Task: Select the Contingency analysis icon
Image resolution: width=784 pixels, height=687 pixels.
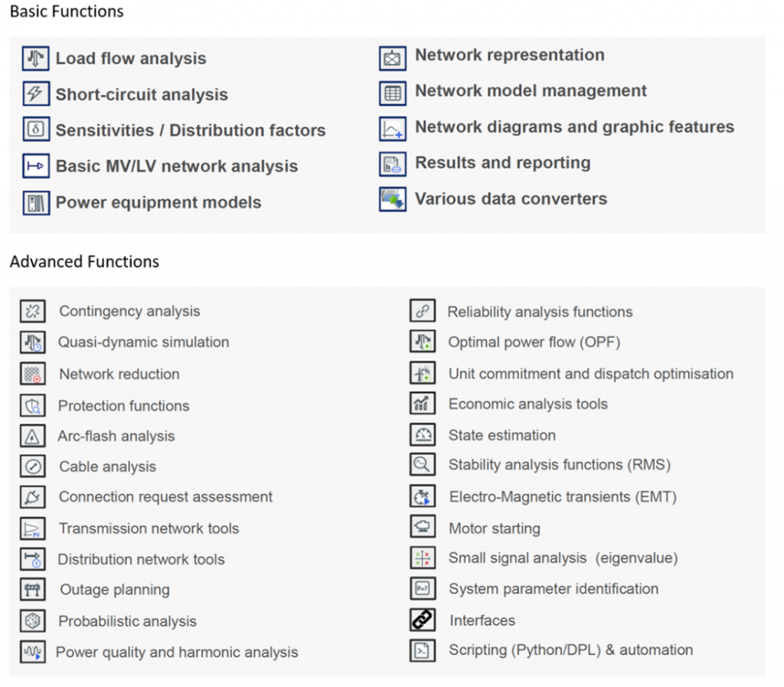Action: pos(33,311)
